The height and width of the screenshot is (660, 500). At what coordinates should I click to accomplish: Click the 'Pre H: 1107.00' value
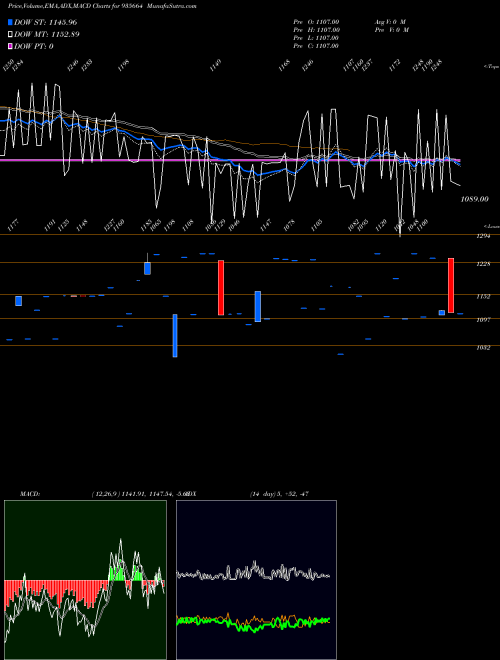[x=316, y=30]
